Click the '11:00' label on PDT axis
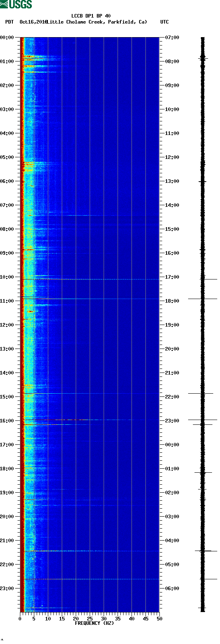 [x=7, y=301]
